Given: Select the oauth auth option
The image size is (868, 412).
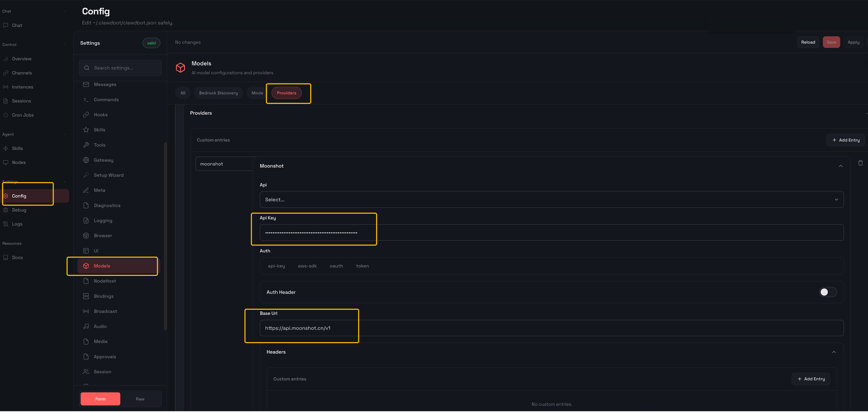Looking at the screenshot, I should coord(336,266).
